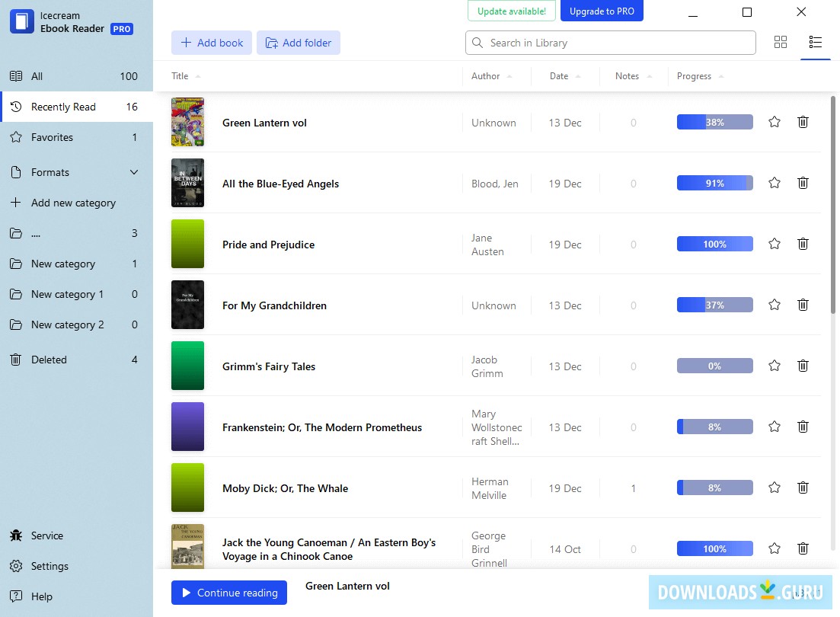The image size is (840, 617).
Task: Star the Frankenstein book row
Action: tap(774, 427)
